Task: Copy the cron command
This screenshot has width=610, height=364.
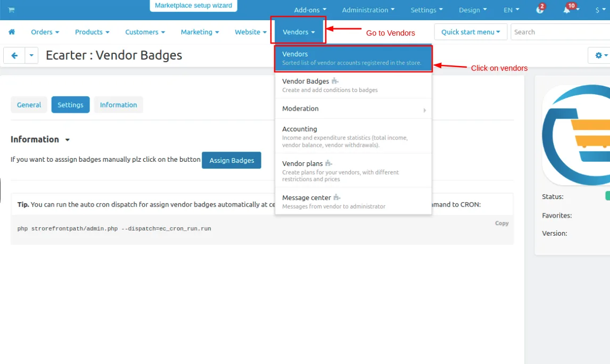Action: [501, 223]
